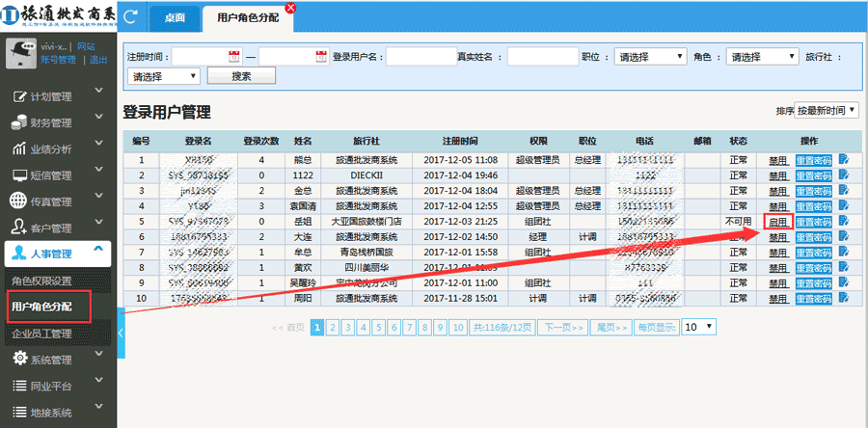
Task: Collapse the sidebar with blue arrow handle
Action: [x=121, y=331]
